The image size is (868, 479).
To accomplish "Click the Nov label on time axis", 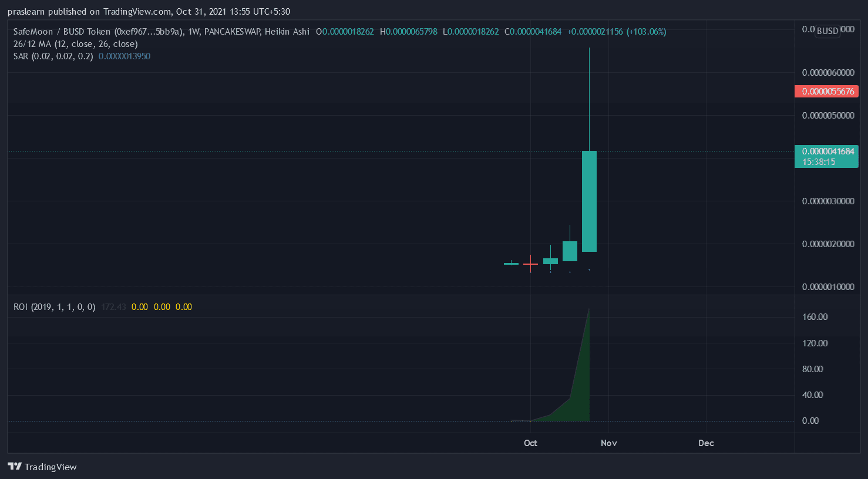I will click(x=609, y=443).
